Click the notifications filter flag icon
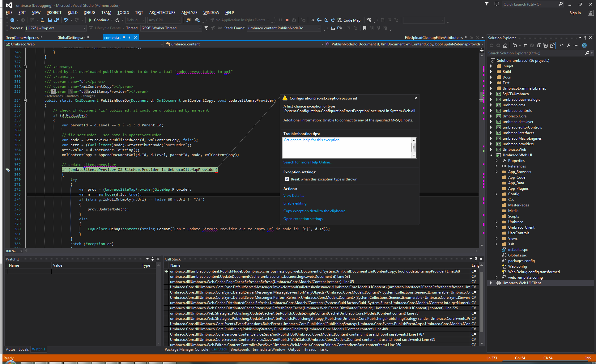The width and height of the screenshot is (596, 364). click(x=487, y=4)
